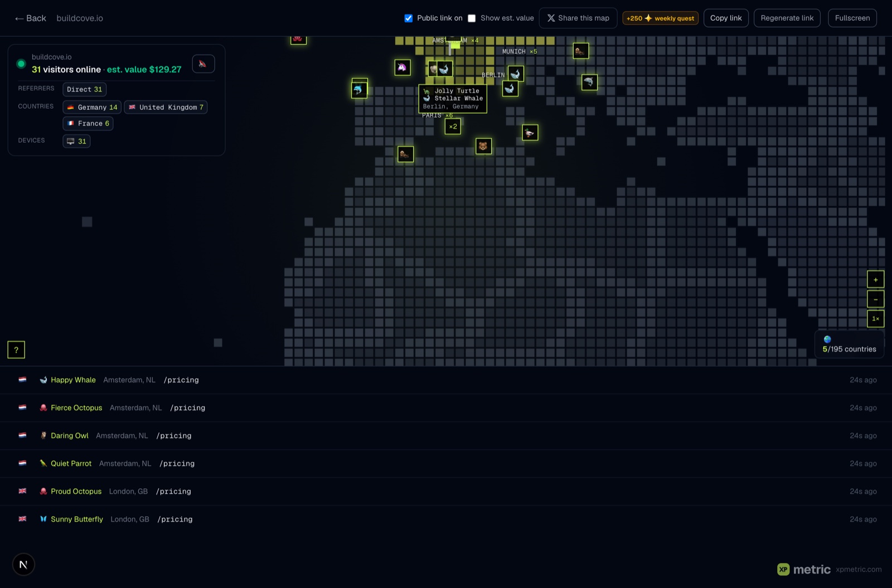
Task: Select the duck visitor marker on the map
Action: (530, 133)
